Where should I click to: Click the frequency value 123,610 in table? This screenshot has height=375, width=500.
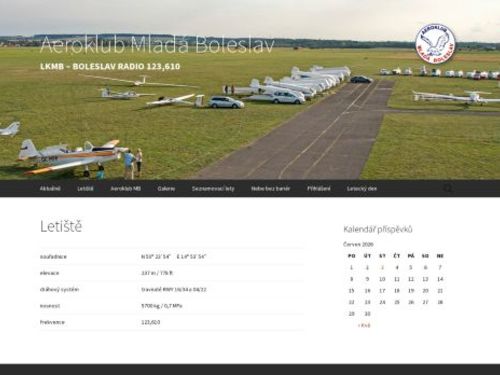(x=150, y=322)
